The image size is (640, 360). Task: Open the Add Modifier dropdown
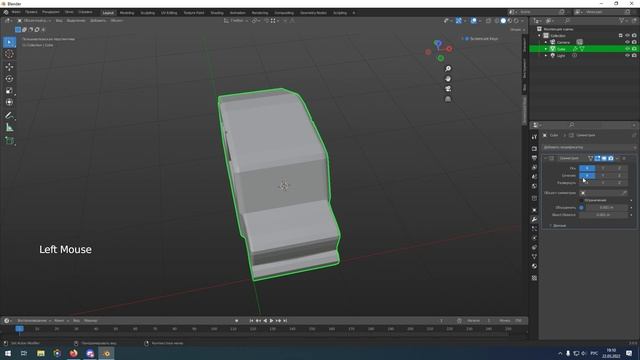(x=589, y=147)
